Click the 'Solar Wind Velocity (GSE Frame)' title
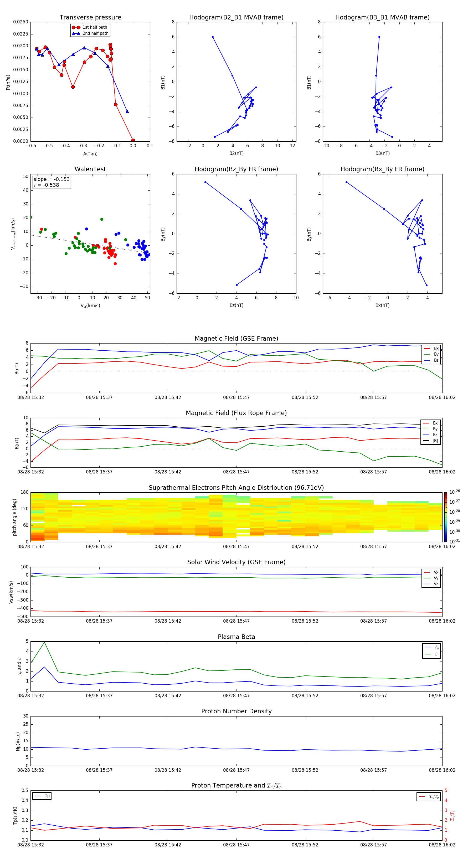The width and height of the screenshot is (473, 868). 236,562
